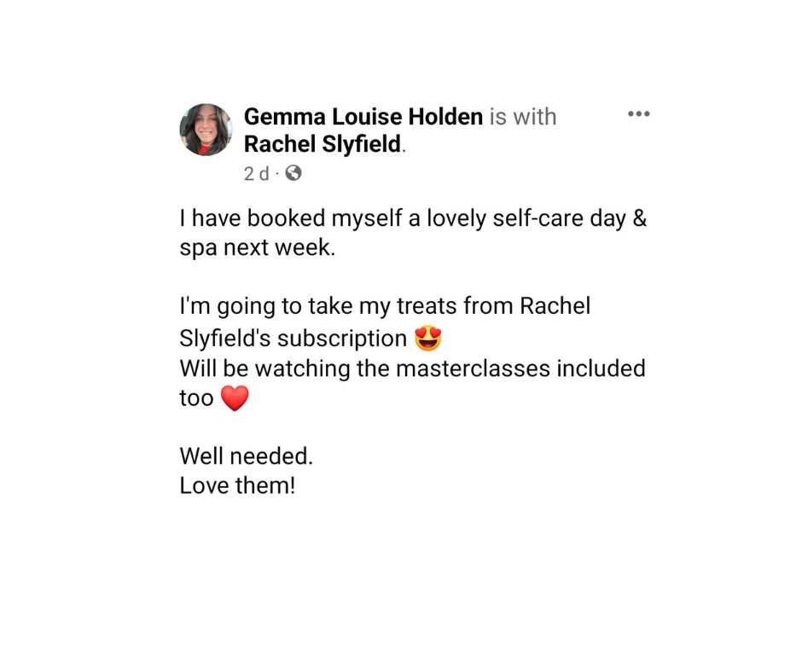Open tagged Rachel Slyfield link in header
This screenshot has width=802, height=672.
click(x=322, y=144)
